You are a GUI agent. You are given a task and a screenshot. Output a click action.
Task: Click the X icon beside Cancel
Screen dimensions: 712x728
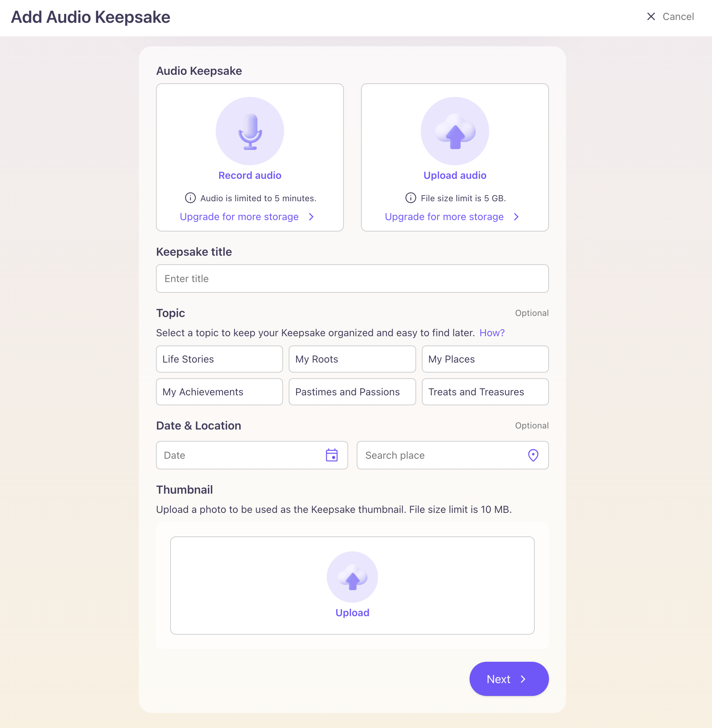[651, 16]
